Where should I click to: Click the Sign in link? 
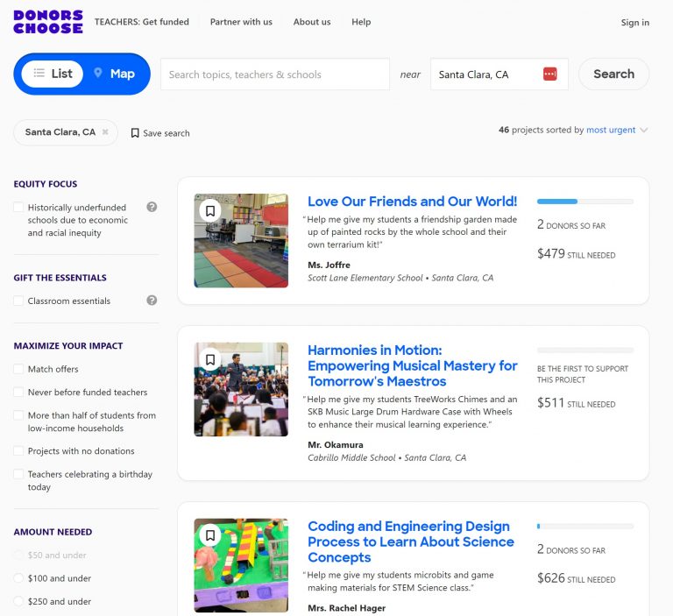(634, 23)
